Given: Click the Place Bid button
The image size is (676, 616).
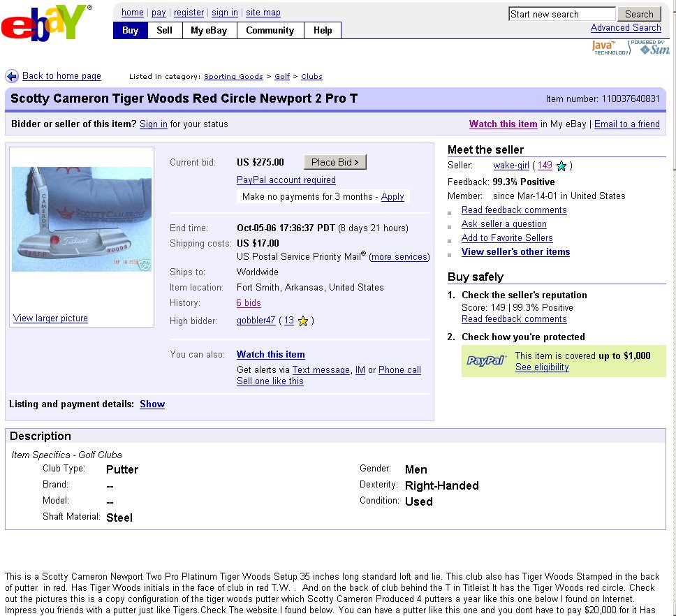Looking at the screenshot, I should [335, 162].
